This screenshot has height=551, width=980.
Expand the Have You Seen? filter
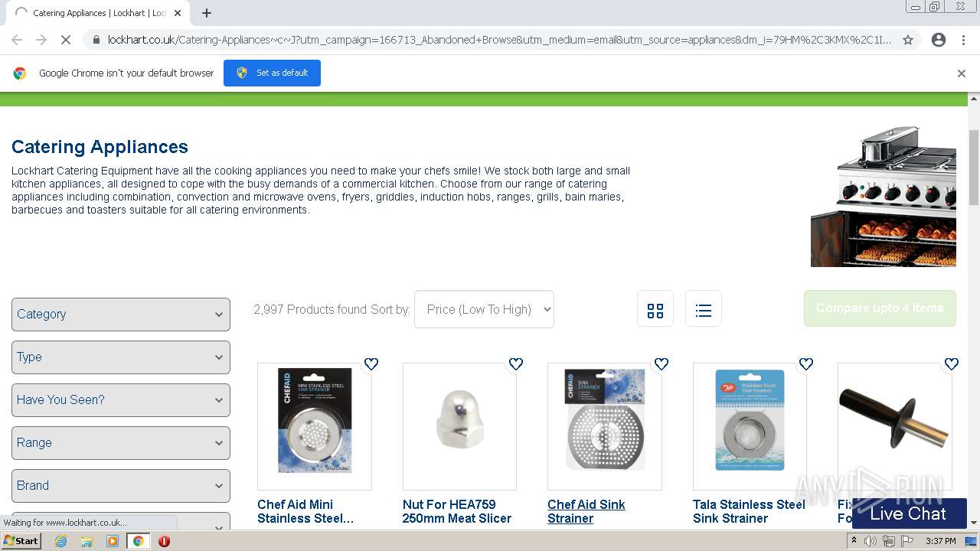(121, 400)
